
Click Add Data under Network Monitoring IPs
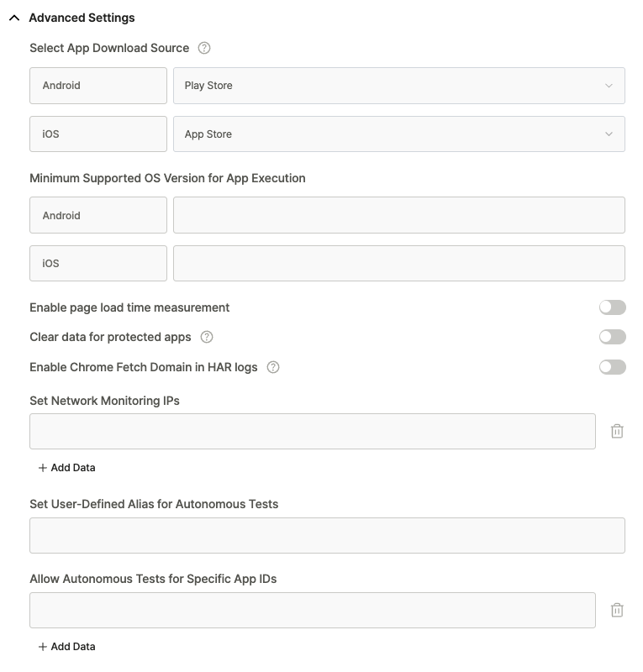[x=67, y=467]
